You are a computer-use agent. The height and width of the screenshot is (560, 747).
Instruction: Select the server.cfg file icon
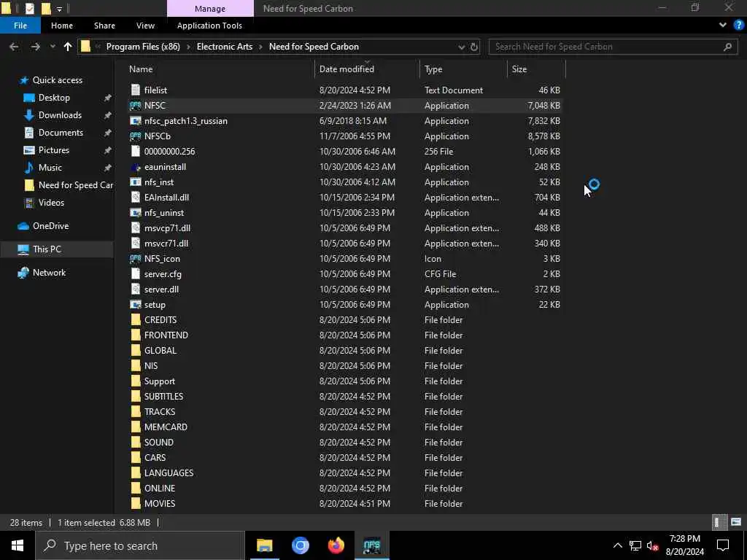click(135, 274)
